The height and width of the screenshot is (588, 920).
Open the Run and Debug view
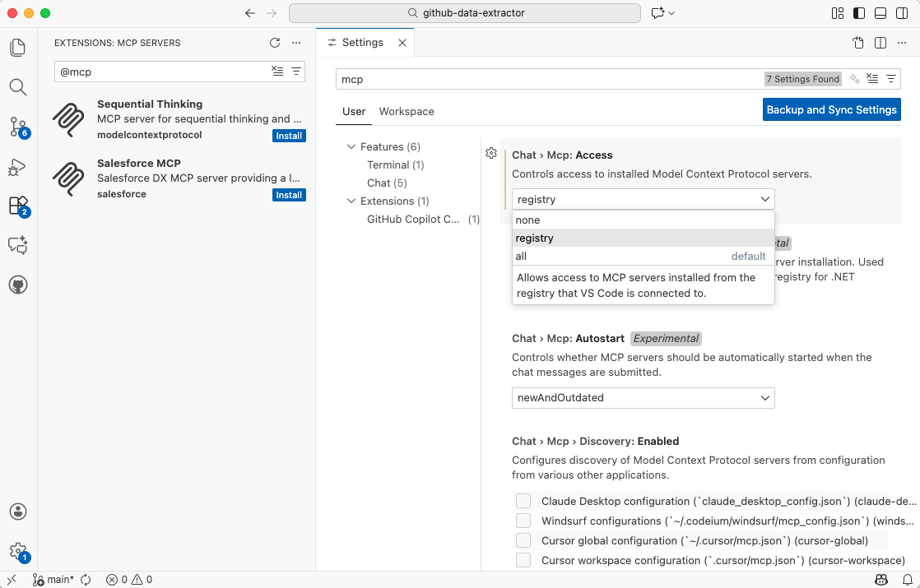coord(18,167)
